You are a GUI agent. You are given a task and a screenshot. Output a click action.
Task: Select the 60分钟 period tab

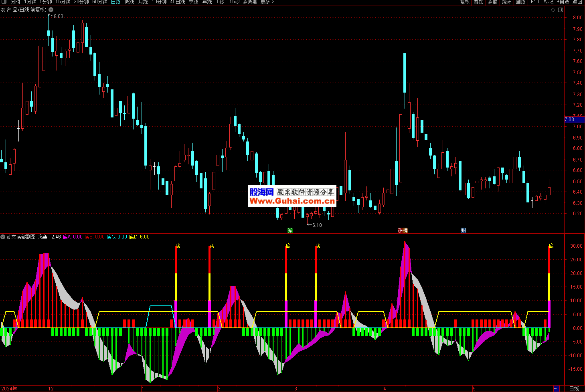click(x=100, y=2)
